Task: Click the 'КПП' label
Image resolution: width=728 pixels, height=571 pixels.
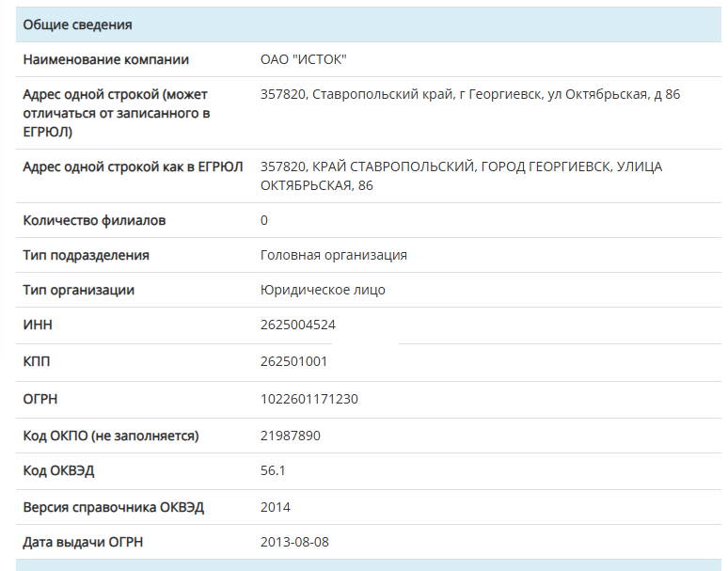Action: 37,361
